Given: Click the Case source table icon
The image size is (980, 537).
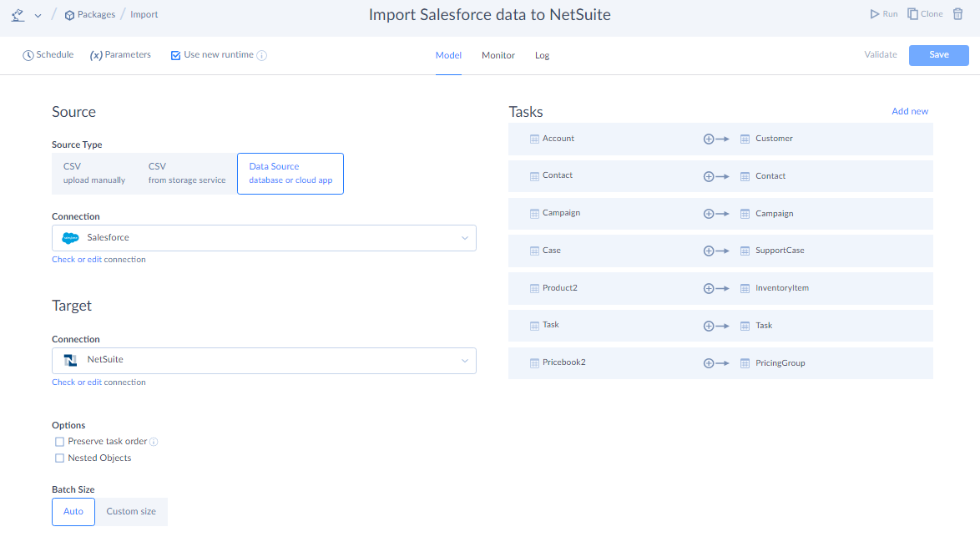Looking at the screenshot, I should 534,251.
